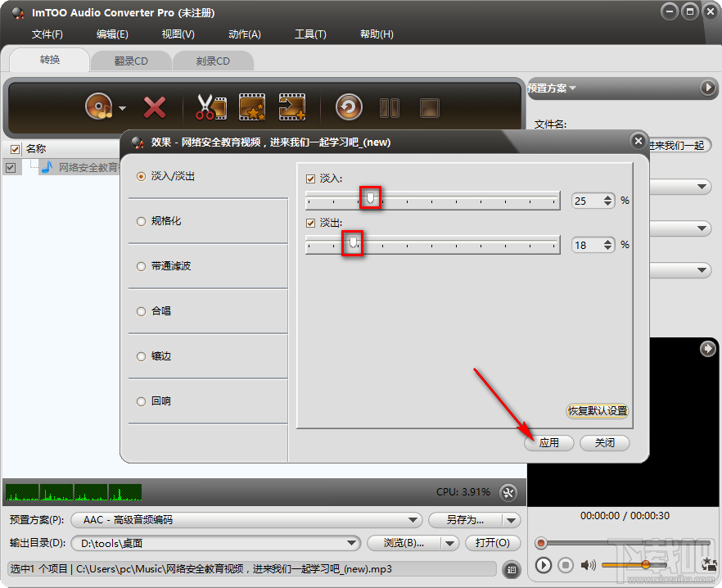The image size is (722, 588).
Task: Switch to the 刻录CD tab
Action: [x=214, y=60]
